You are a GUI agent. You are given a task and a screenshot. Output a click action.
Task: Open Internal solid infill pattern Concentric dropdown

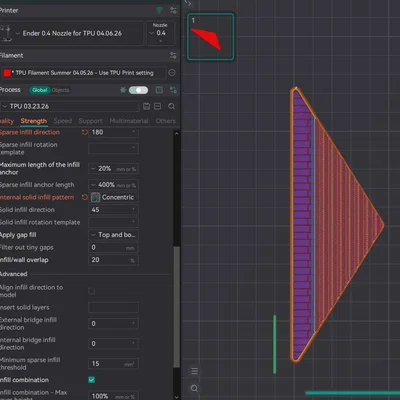click(113, 197)
